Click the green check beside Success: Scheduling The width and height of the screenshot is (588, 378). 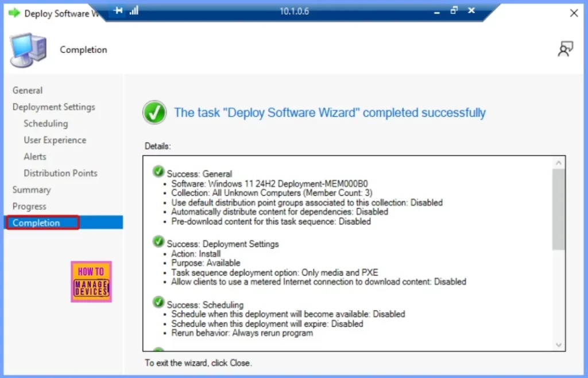point(158,302)
